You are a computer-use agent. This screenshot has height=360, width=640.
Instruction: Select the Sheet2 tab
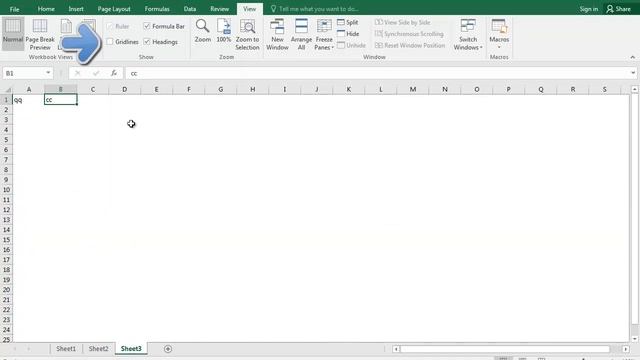click(98, 349)
